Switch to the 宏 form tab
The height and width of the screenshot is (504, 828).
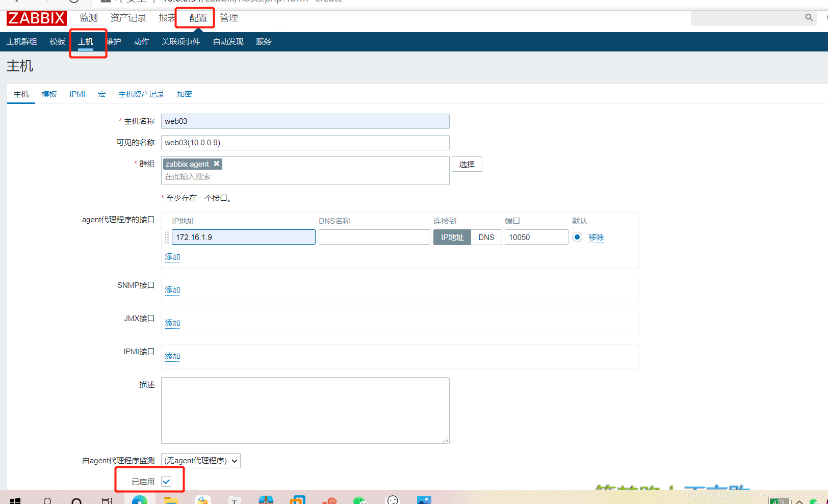tap(102, 94)
